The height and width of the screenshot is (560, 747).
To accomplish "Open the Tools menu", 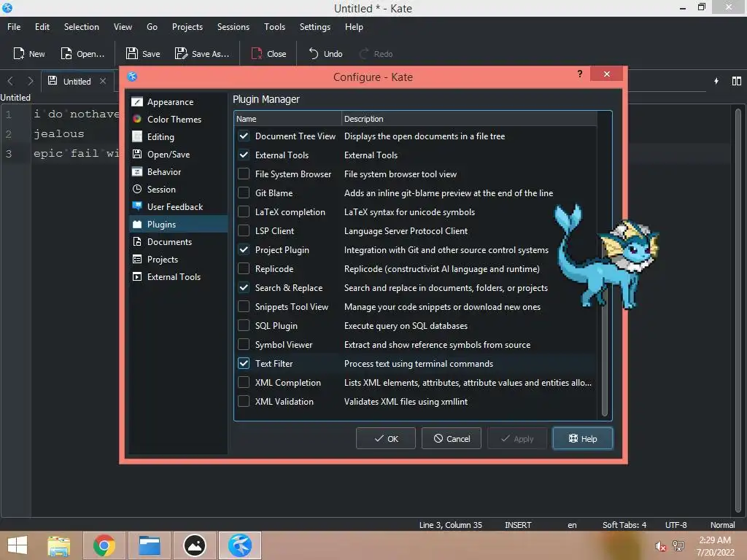I will (274, 27).
